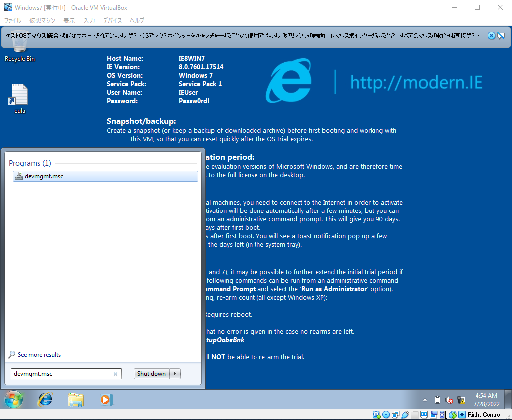Click the VirtualBox display status icon

coord(424,415)
